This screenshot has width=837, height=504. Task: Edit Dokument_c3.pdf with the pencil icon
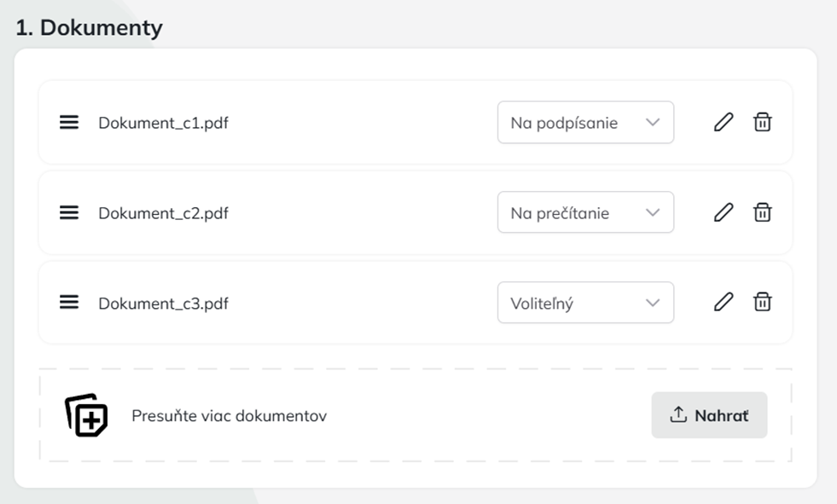pos(723,302)
